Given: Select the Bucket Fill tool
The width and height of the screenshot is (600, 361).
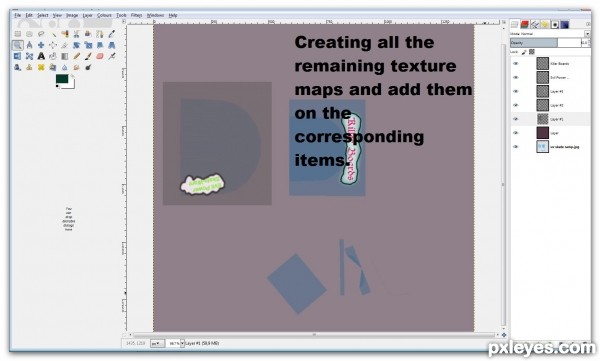Looking at the screenshot, I should pyautogui.click(x=53, y=56).
